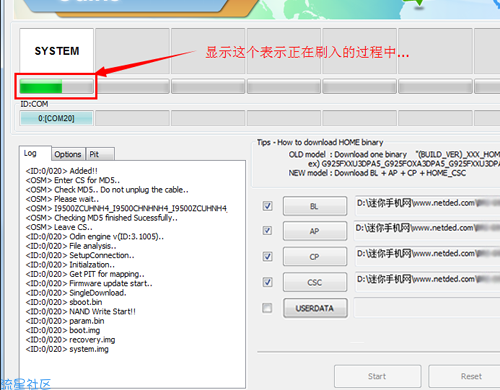Open the Pit tab

100,154
